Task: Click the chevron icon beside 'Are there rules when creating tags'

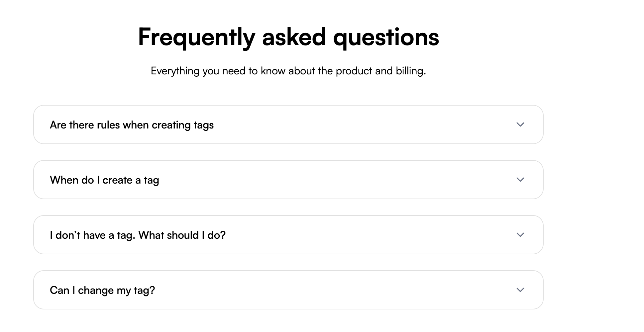Action: point(520,124)
